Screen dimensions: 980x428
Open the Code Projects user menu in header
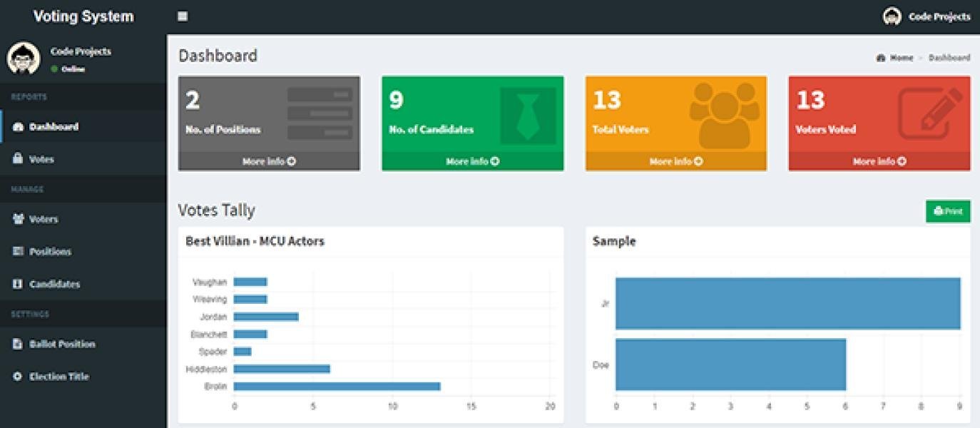[927, 16]
